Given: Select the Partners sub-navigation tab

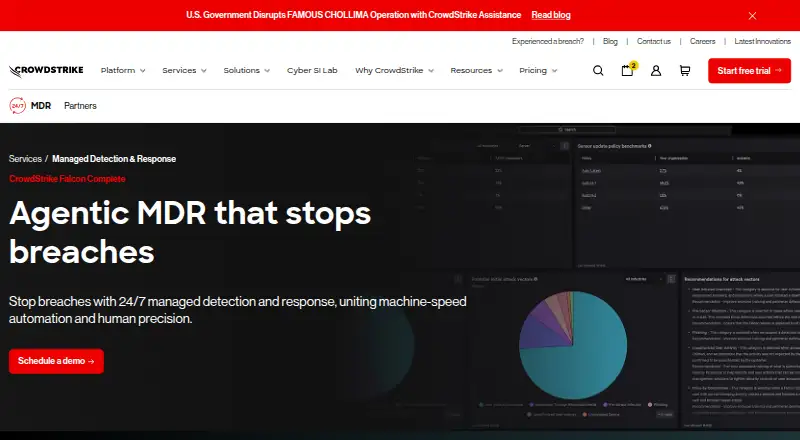Looking at the screenshot, I should click(80, 106).
